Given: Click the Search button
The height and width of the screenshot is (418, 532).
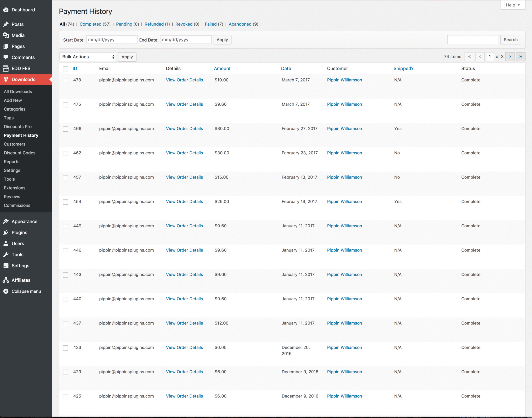Looking at the screenshot, I should click(x=510, y=40).
